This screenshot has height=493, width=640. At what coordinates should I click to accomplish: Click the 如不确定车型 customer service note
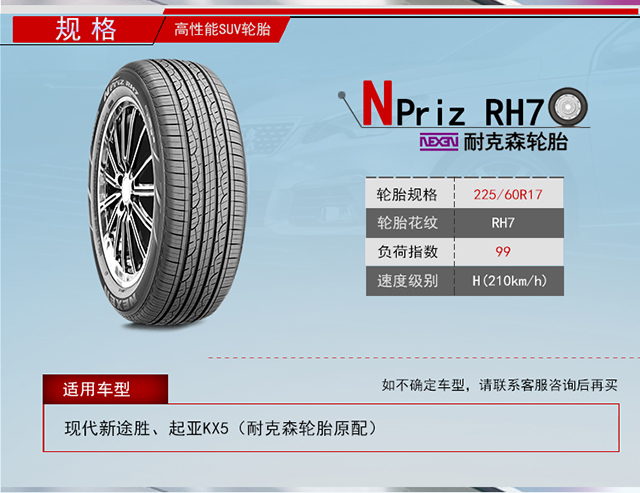click(x=500, y=385)
